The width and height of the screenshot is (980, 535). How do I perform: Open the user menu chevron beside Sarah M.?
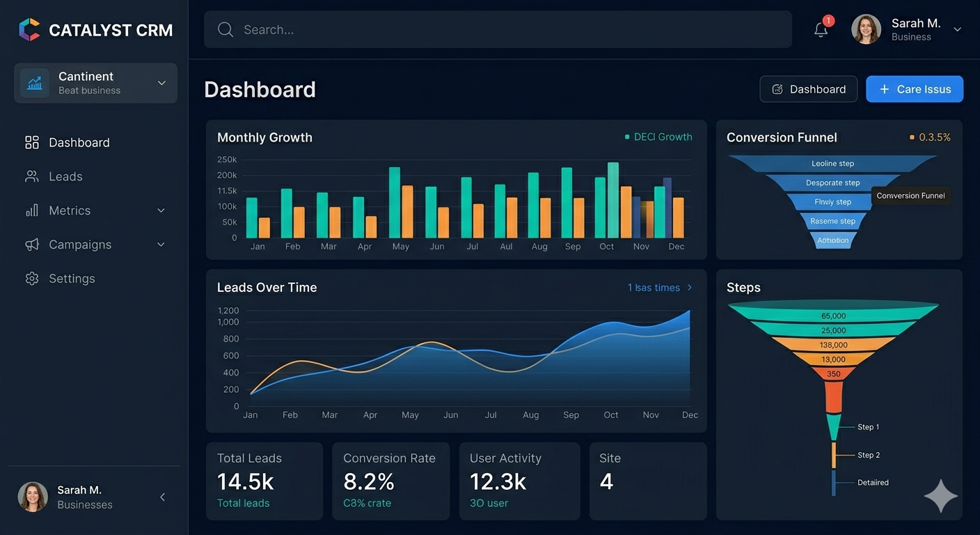click(x=957, y=29)
